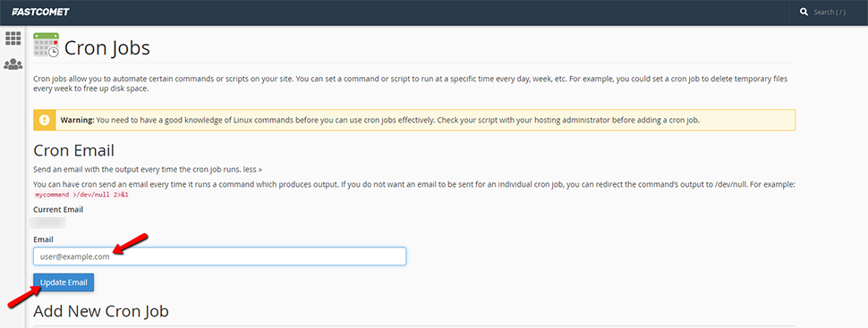
Task: Click the 'Cron Jobs' page title
Action: click(x=106, y=47)
